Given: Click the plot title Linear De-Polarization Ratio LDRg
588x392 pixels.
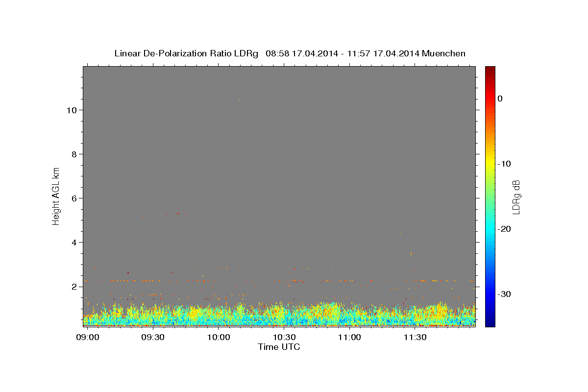Looking at the screenshot, I should pos(186,53).
